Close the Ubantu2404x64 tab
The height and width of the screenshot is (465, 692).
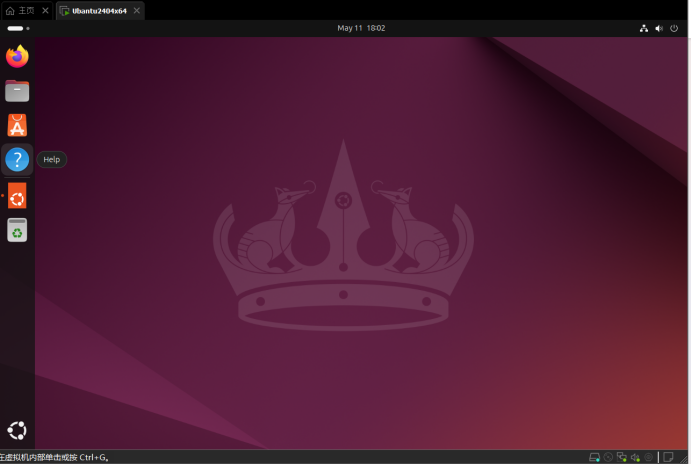point(137,11)
